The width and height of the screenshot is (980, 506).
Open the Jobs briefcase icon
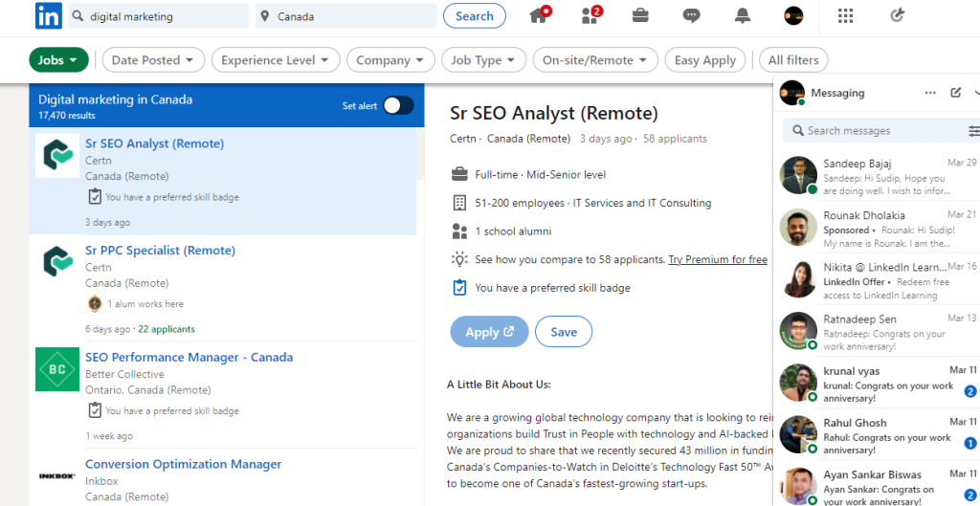coord(640,15)
